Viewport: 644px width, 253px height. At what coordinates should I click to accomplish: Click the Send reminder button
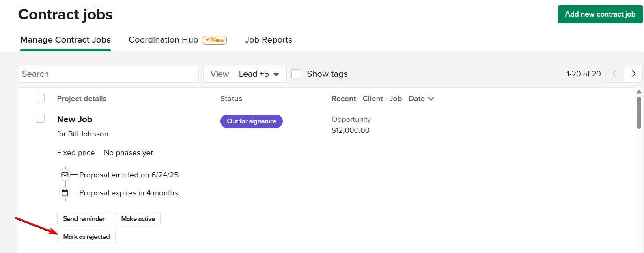(x=84, y=218)
